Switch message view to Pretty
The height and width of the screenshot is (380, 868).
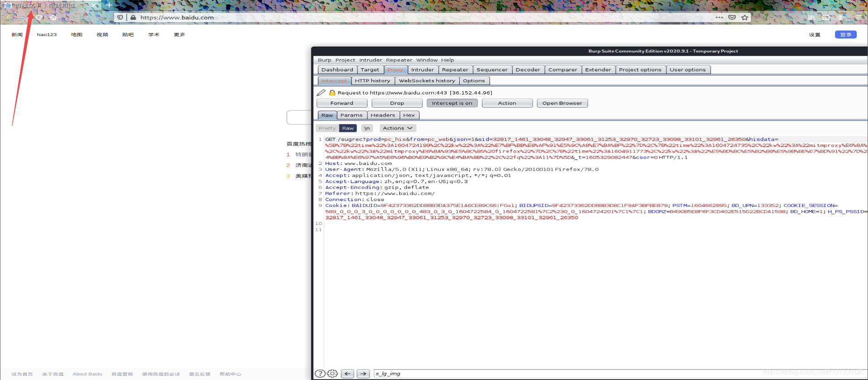tap(327, 128)
